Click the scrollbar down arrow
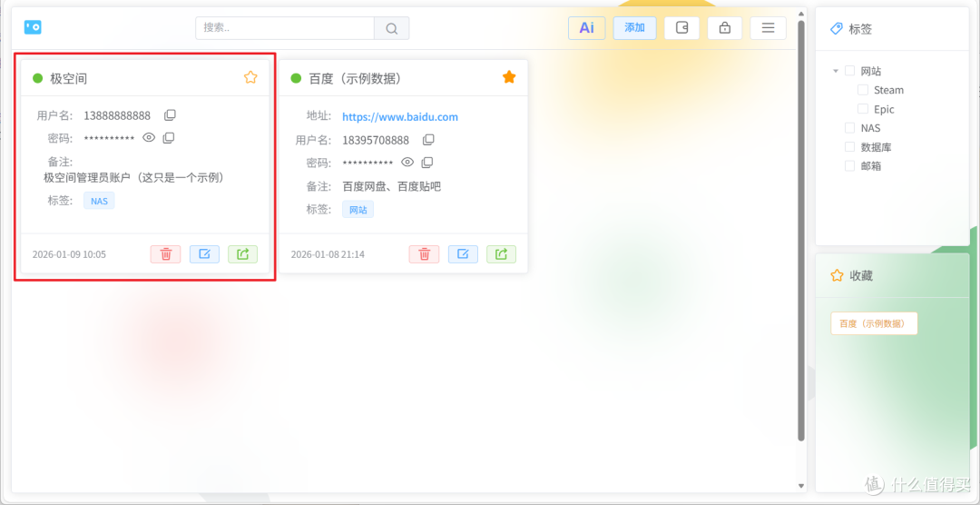The height and width of the screenshot is (505, 980). click(801, 486)
